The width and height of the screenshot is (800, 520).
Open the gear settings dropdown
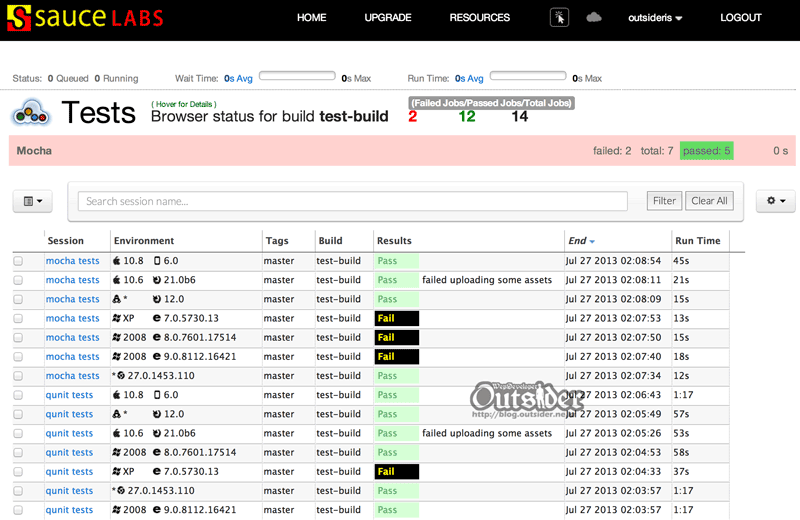pos(776,201)
